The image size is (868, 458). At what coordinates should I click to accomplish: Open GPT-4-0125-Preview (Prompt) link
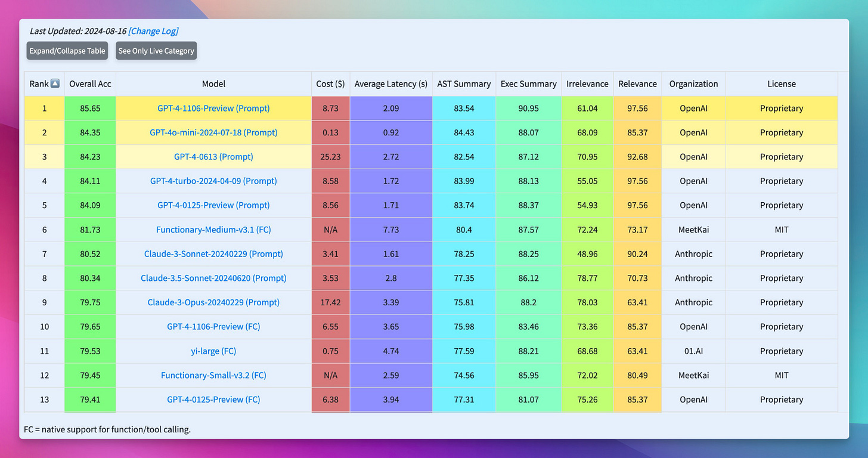pyautogui.click(x=213, y=205)
